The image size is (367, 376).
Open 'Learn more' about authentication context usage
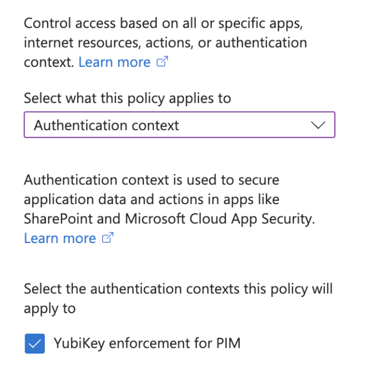click(x=60, y=238)
